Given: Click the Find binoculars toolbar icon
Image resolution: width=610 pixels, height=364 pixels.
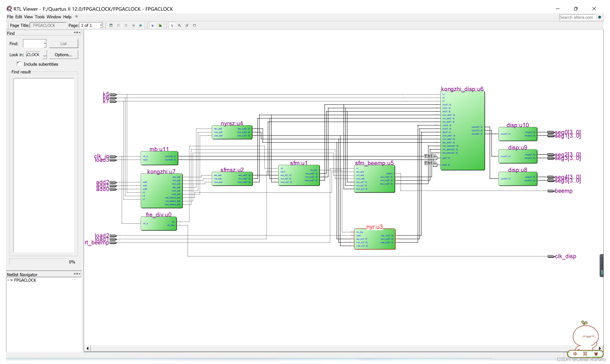Looking at the screenshot, I should coord(160,26).
